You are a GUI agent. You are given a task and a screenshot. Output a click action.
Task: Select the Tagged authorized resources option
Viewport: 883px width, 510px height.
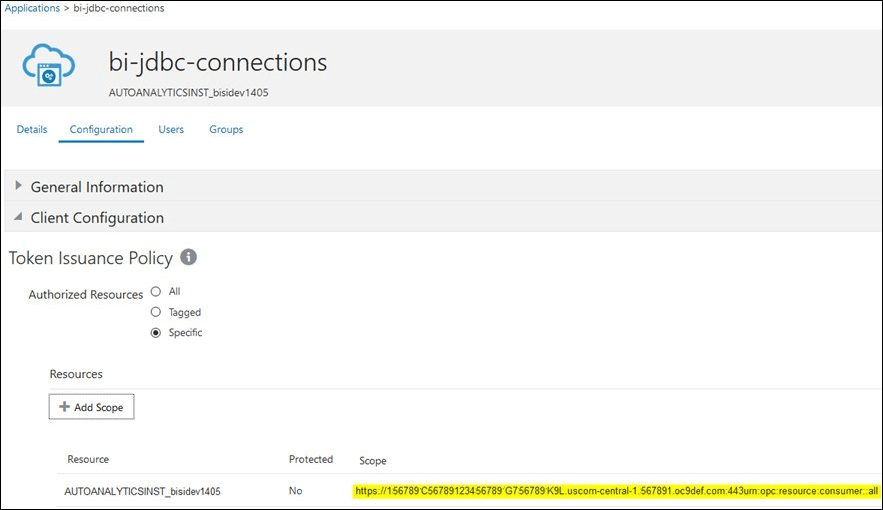tap(155, 312)
